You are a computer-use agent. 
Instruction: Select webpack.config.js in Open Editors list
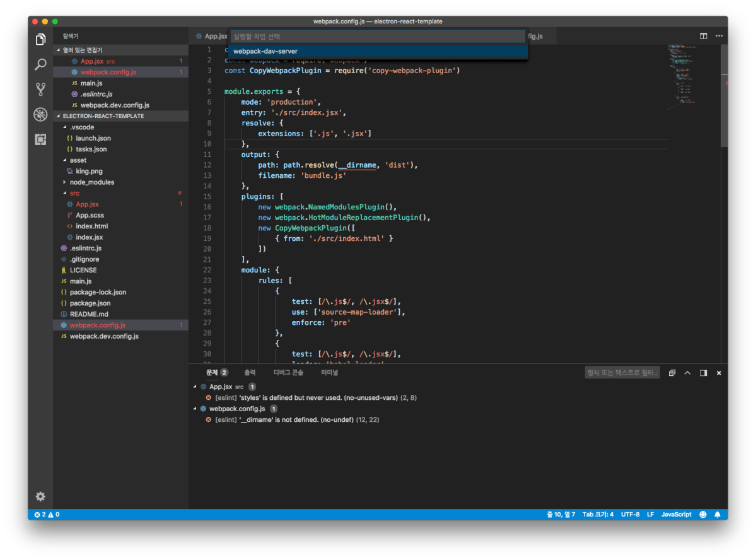point(120,73)
